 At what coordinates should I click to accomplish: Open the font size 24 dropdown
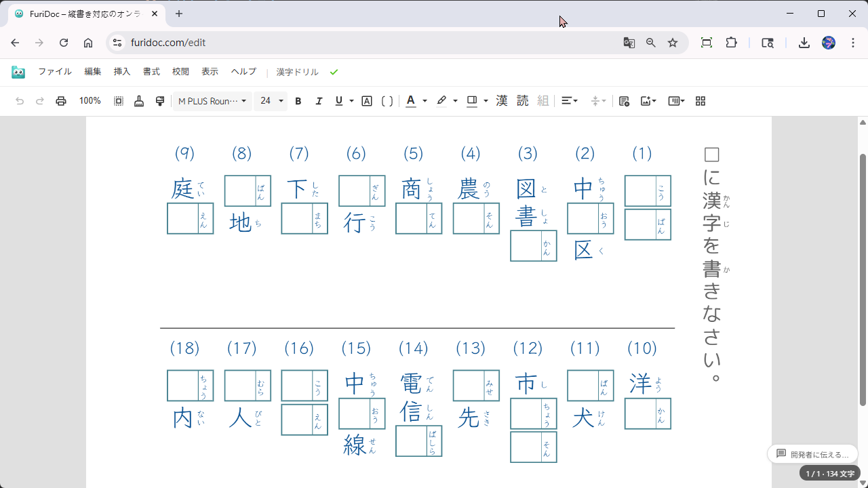click(x=271, y=100)
